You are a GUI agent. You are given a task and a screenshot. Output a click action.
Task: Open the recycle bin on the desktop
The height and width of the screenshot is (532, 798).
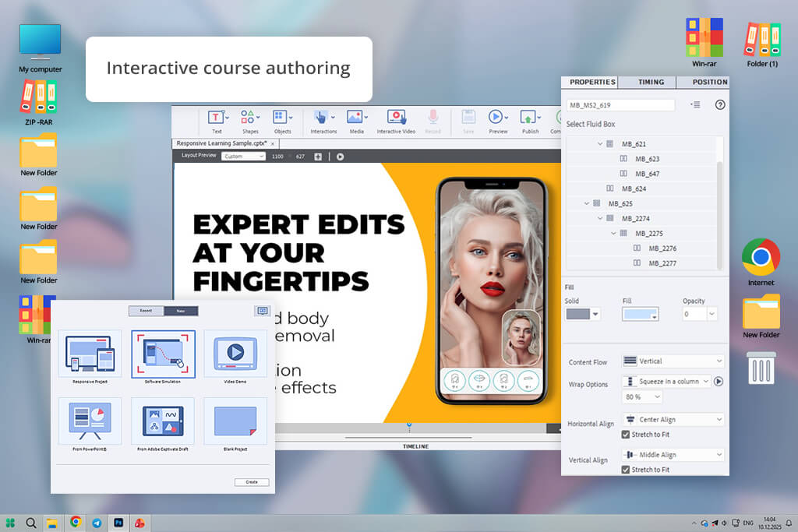tap(761, 368)
